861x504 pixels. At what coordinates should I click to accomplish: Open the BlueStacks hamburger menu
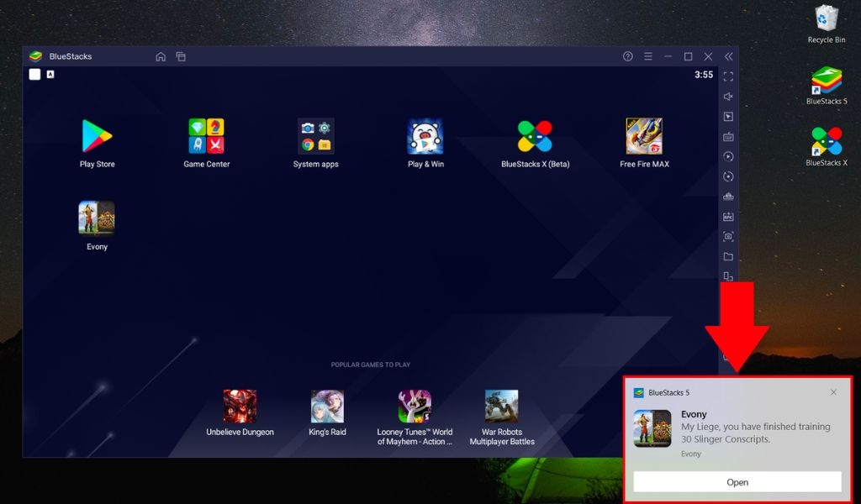(647, 56)
